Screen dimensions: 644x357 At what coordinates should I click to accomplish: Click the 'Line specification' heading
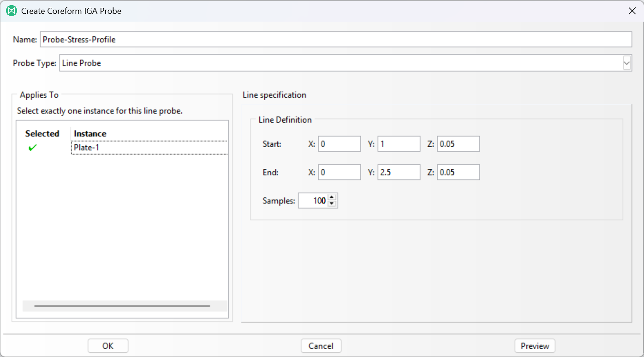click(274, 95)
